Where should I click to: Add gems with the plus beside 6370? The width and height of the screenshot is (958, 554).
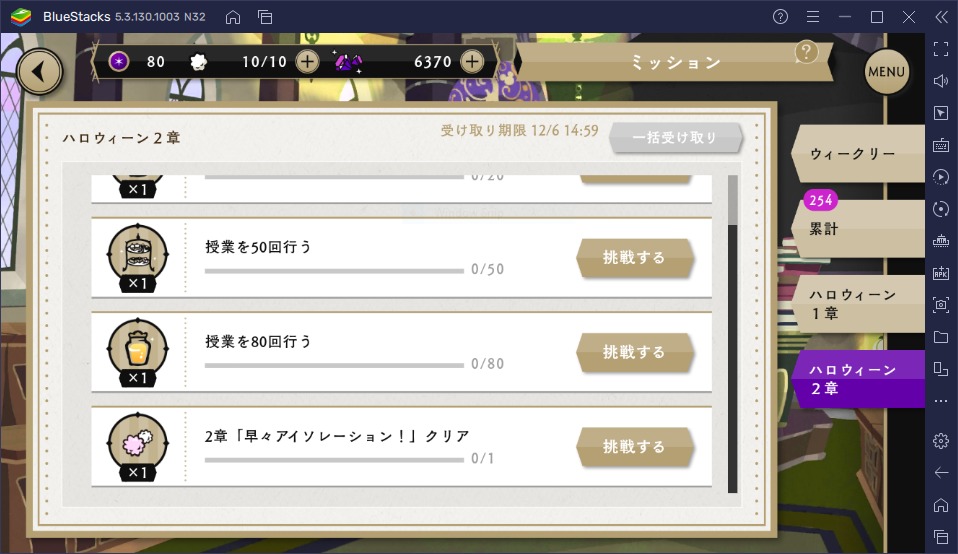click(x=472, y=62)
